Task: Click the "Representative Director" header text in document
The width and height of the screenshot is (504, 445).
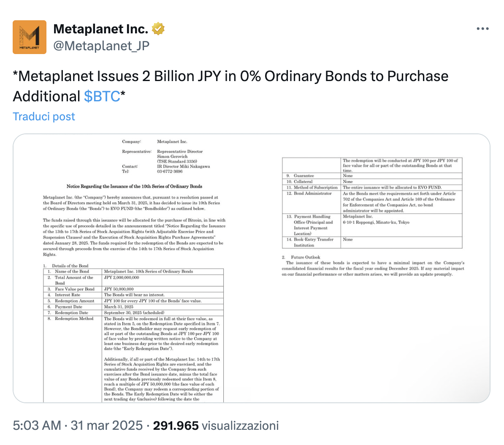Action: [180, 152]
